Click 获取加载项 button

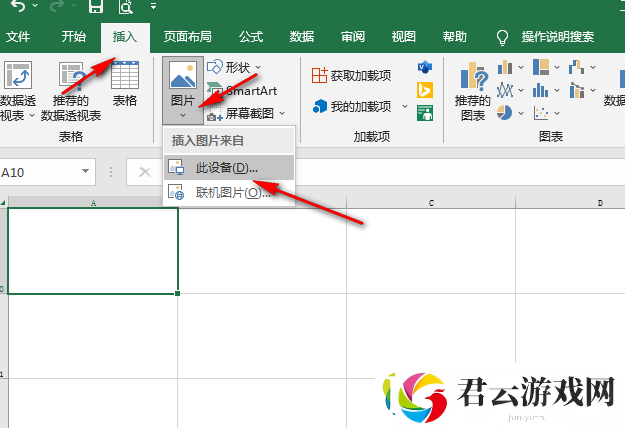click(351, 75)
